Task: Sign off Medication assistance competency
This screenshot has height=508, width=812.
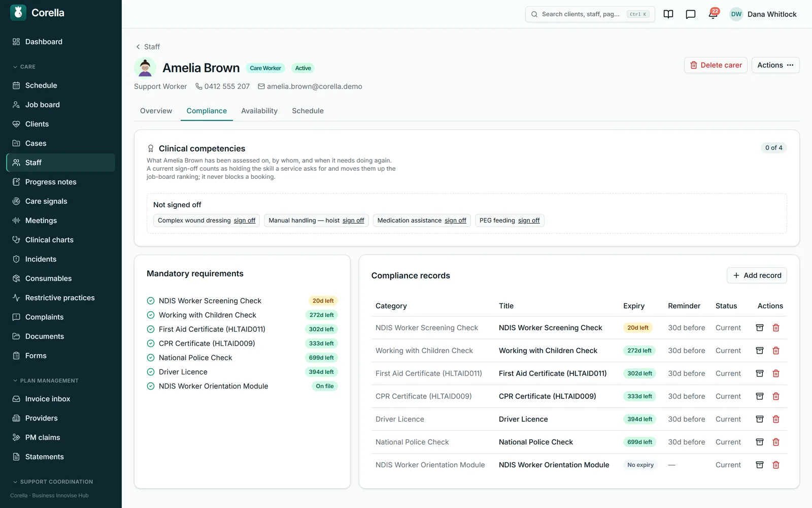Action: point(455,220)
